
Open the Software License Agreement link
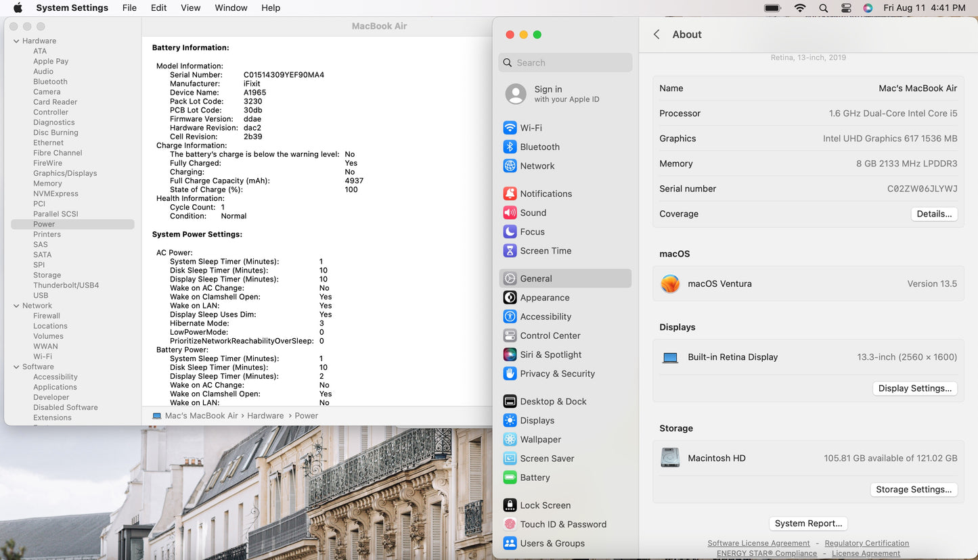758,543
